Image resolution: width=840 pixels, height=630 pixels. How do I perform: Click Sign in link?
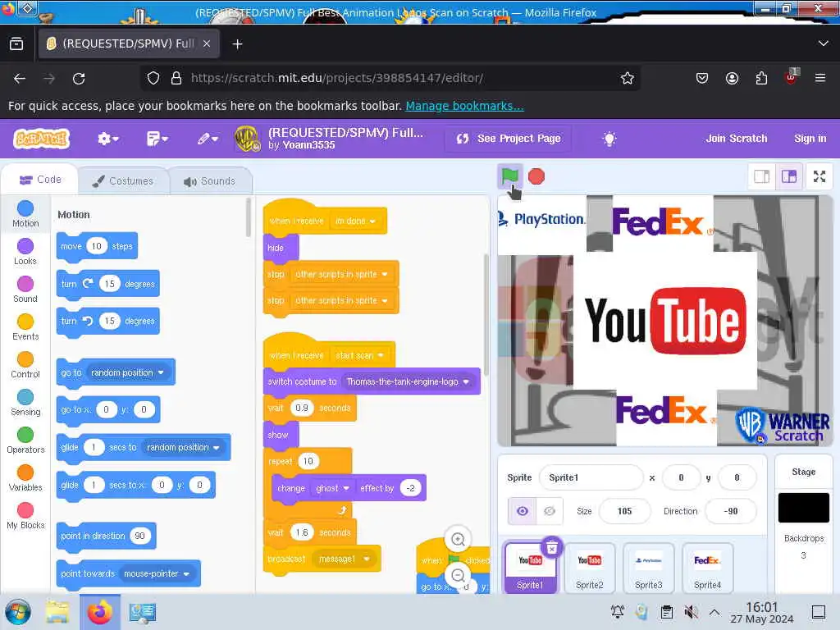tap(810, 139)
